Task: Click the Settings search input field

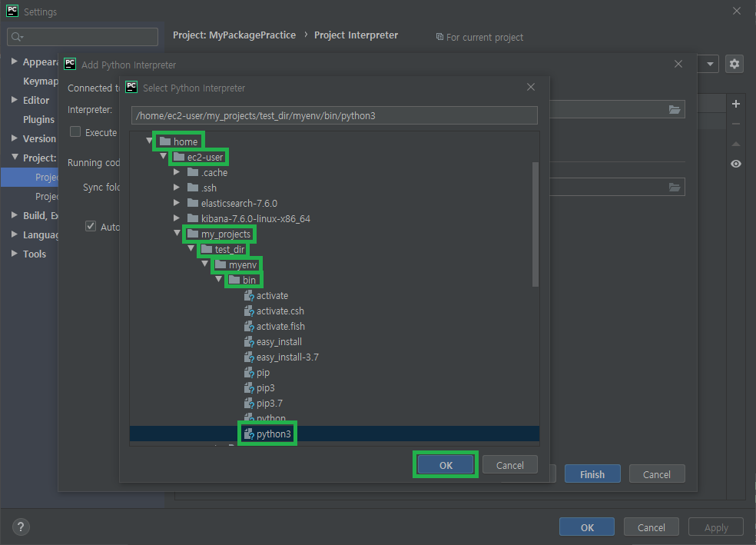Action: [x=82, y=37]
